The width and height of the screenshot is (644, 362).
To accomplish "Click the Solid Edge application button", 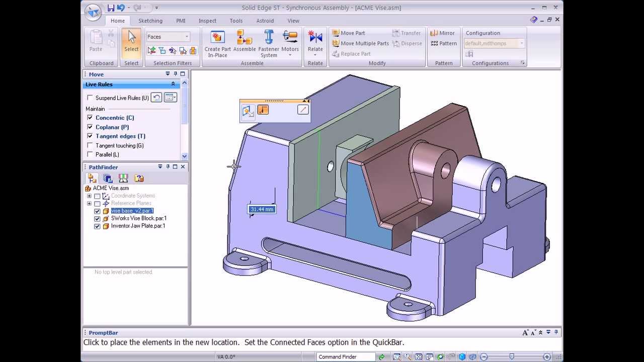I will pos(93,12).
